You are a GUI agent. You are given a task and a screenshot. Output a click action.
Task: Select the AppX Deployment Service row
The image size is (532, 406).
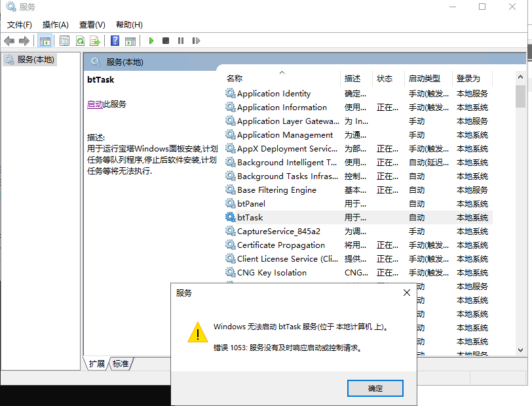click(x=358, y=149)
